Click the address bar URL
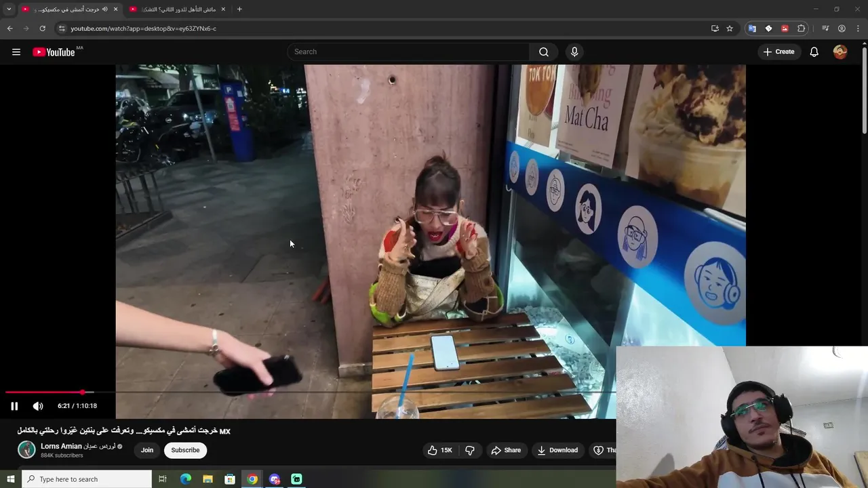 (x=144, y=28)
